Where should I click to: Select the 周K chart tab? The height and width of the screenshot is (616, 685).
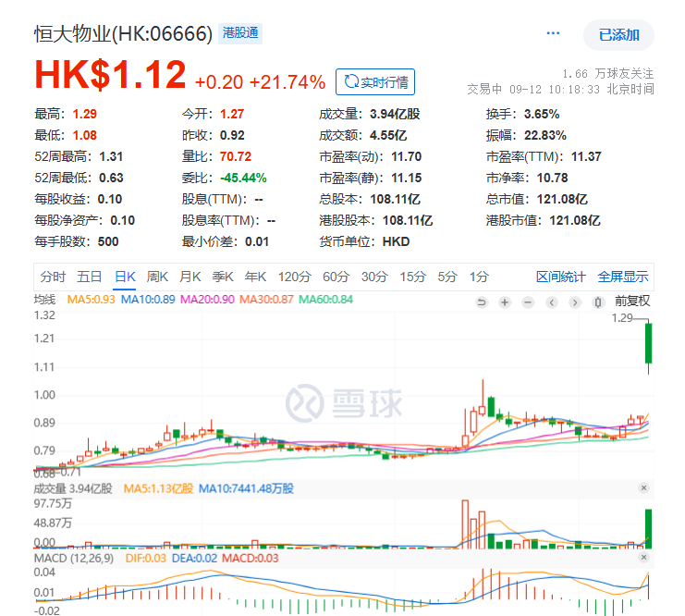157,277
